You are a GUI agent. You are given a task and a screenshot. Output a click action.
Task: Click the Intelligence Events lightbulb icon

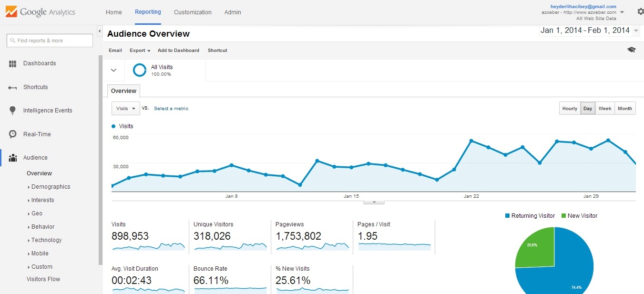(13, 111)
